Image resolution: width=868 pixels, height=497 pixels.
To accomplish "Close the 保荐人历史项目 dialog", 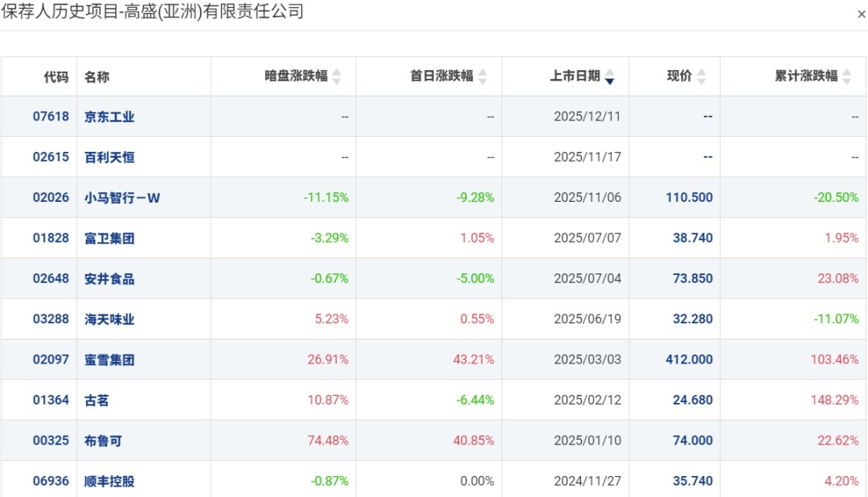I will pos(862,14).
